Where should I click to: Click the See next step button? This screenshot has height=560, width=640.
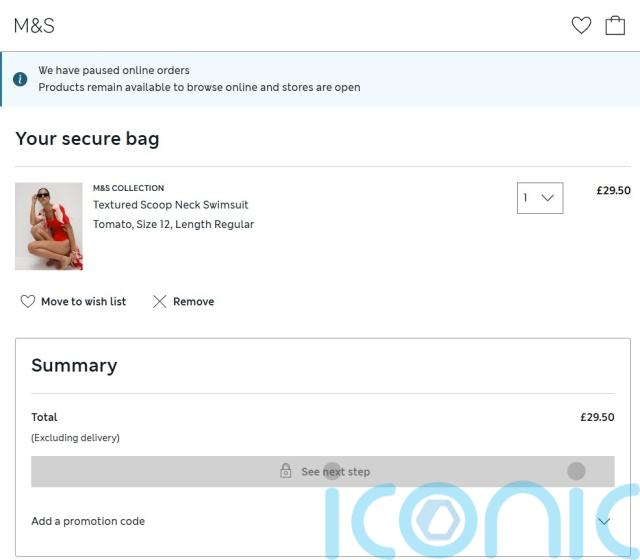322,471
